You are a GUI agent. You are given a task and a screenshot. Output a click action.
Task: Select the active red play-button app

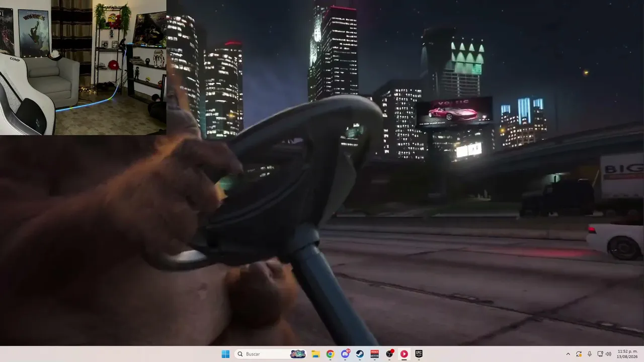click(404, 354)
